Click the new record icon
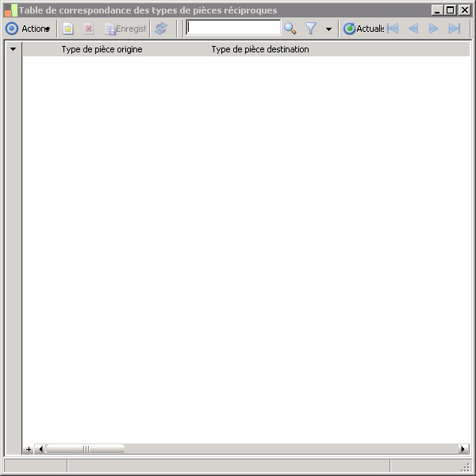 coord(68,29)
